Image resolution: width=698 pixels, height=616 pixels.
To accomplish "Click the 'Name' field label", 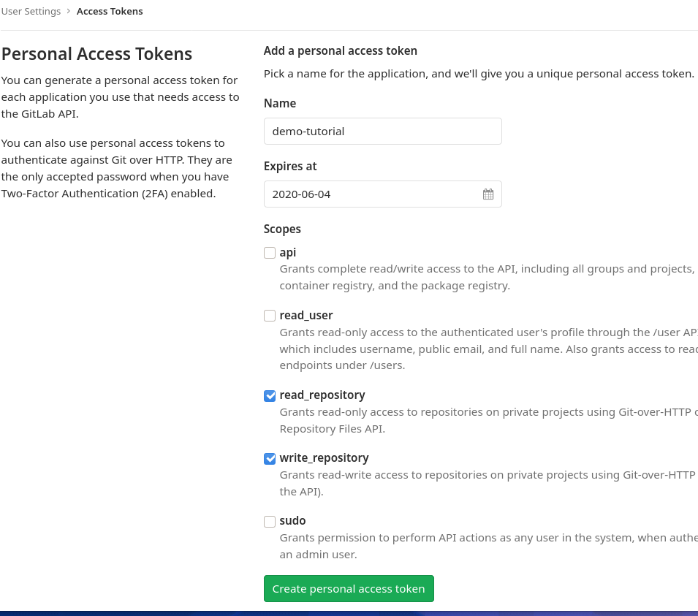I will coord(280,103).
